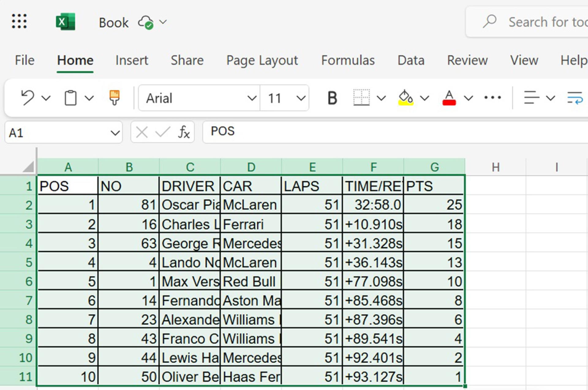The image size is (588, 390).
Task: Switch to the Insert tab
Action: point(132,60)
